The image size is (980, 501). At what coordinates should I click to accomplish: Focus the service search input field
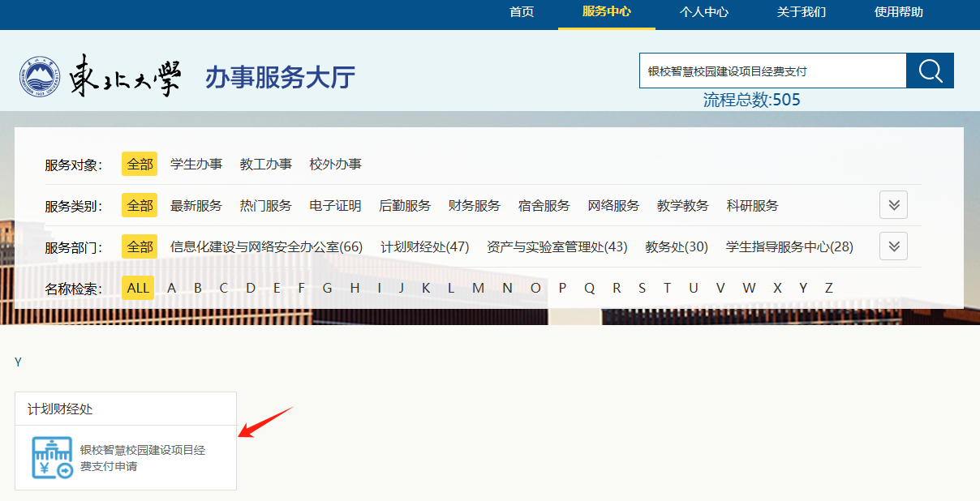(x=772, y=71)
